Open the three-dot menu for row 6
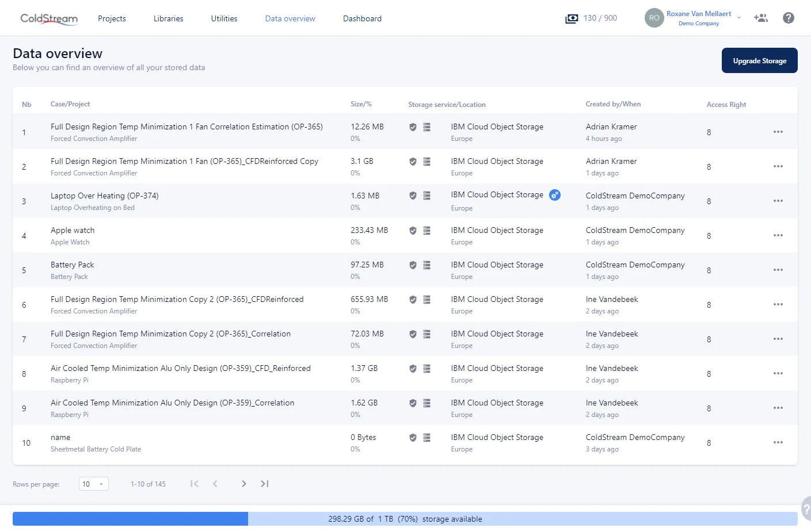This screenshot has width=811, height=532. coord(778,304)
